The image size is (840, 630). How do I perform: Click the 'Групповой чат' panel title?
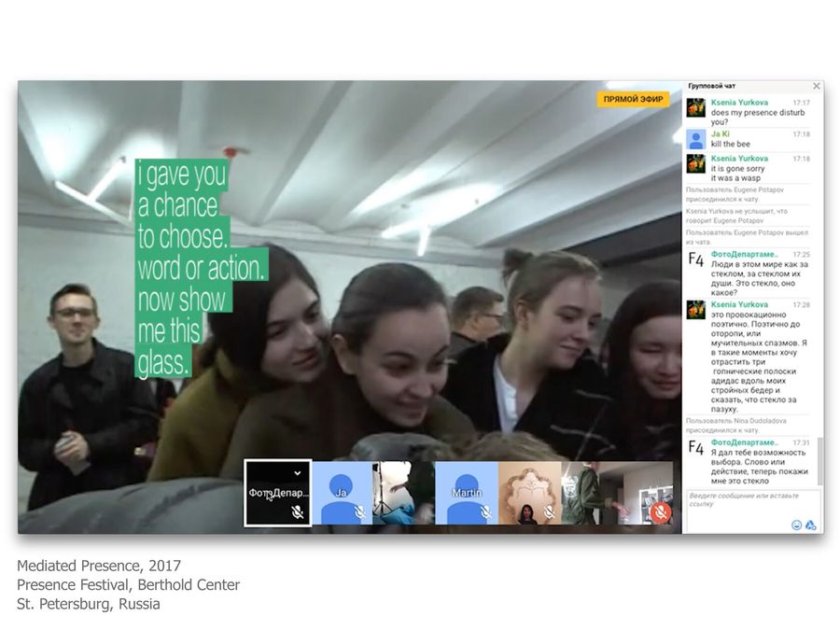tap(711, 86)
